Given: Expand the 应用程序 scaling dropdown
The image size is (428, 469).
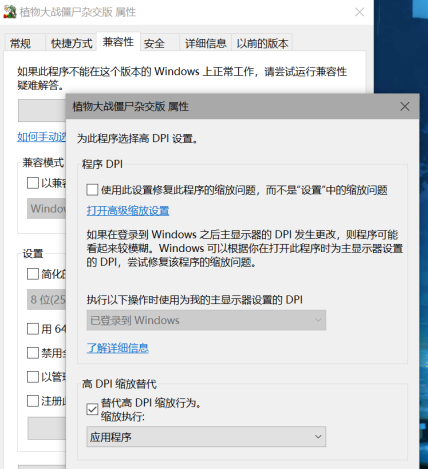Looking at the screenshot, I should click(206, 437).
